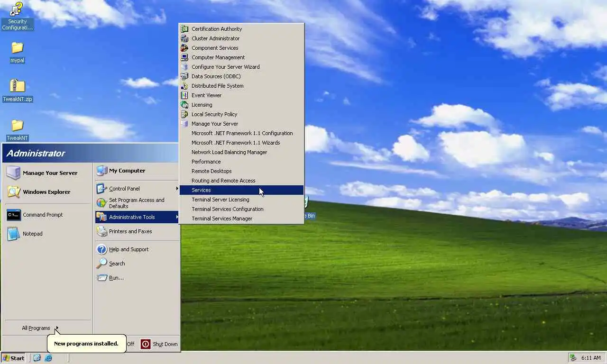The image size is (607, 364).
Task: Open the Run... dialog
Action: (137, 278)
